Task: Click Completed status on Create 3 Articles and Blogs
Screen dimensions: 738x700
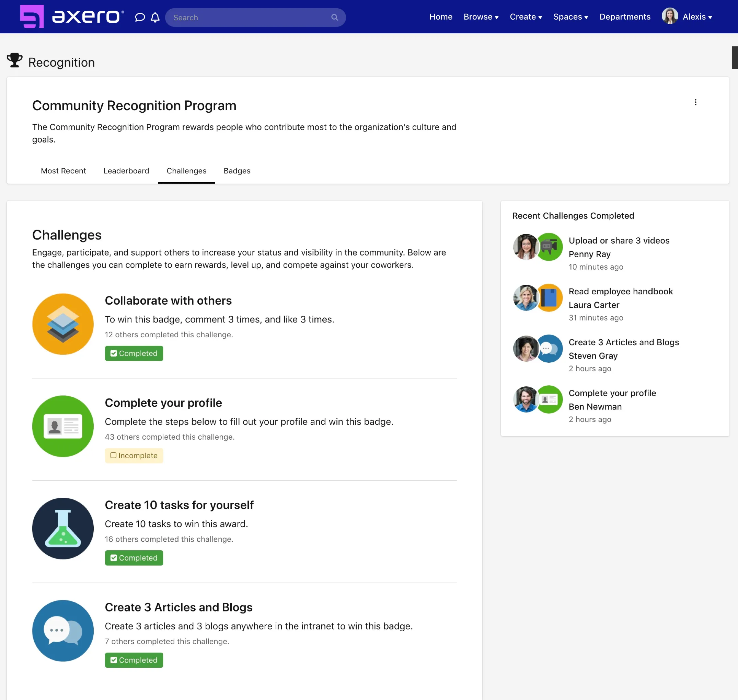Action: point(134,660)
